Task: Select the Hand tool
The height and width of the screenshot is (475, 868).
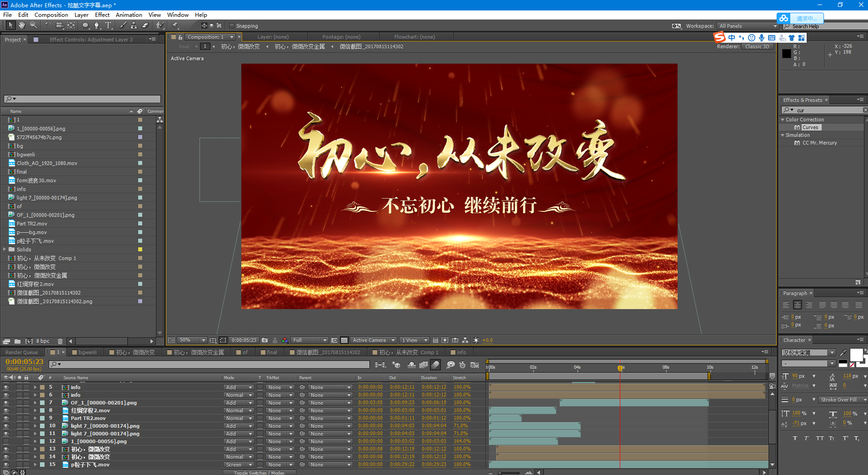Action: pos(21,25)
